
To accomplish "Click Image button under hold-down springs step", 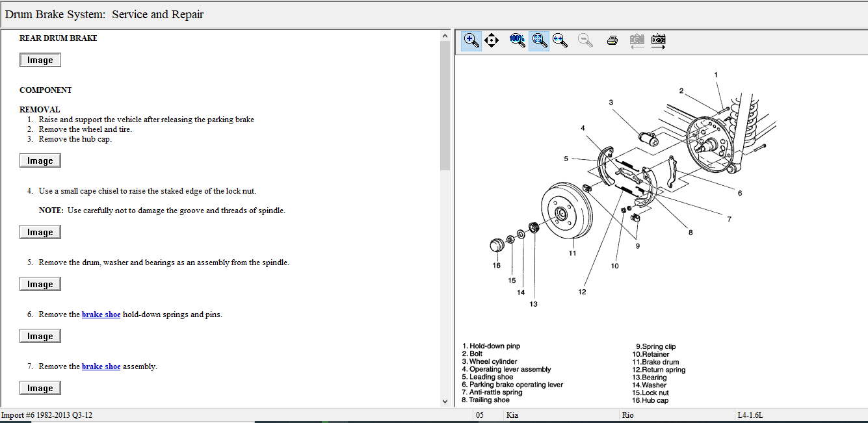I will (40, 337).
